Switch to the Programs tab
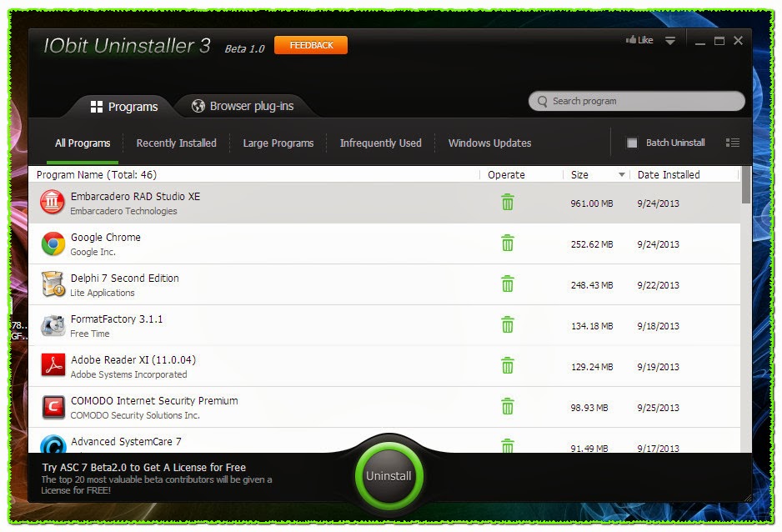782x532 pixels. point(124,107)
